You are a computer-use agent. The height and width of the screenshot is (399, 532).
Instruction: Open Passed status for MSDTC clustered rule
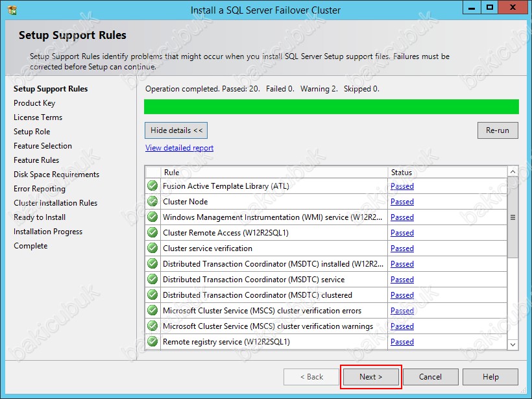[x=402, y=295]
